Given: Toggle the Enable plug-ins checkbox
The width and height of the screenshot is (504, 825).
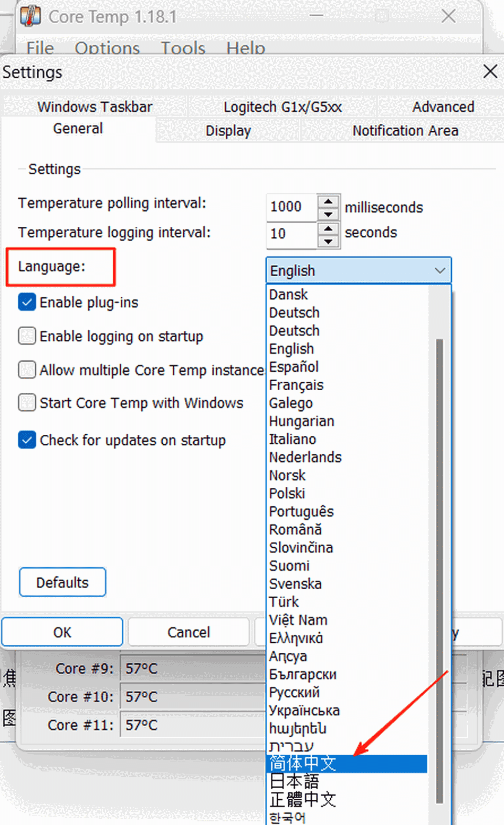Looking at the screenshot, I should click(x=27, y=302).
